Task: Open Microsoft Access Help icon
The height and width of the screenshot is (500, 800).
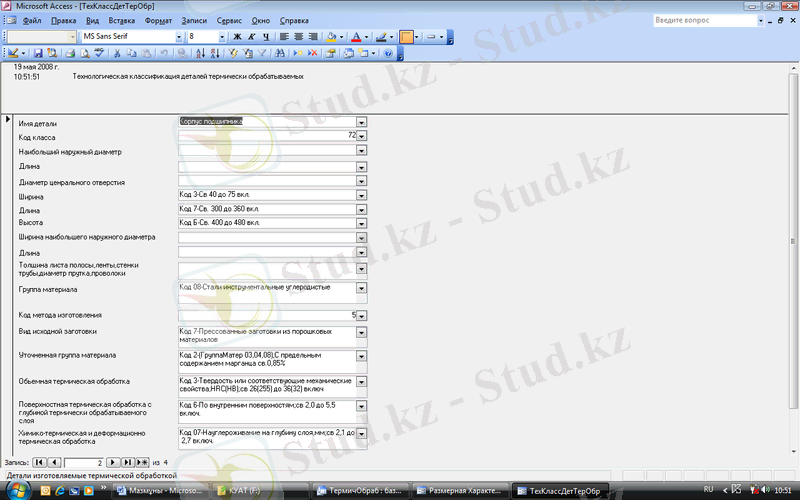Action: (388, 53)
